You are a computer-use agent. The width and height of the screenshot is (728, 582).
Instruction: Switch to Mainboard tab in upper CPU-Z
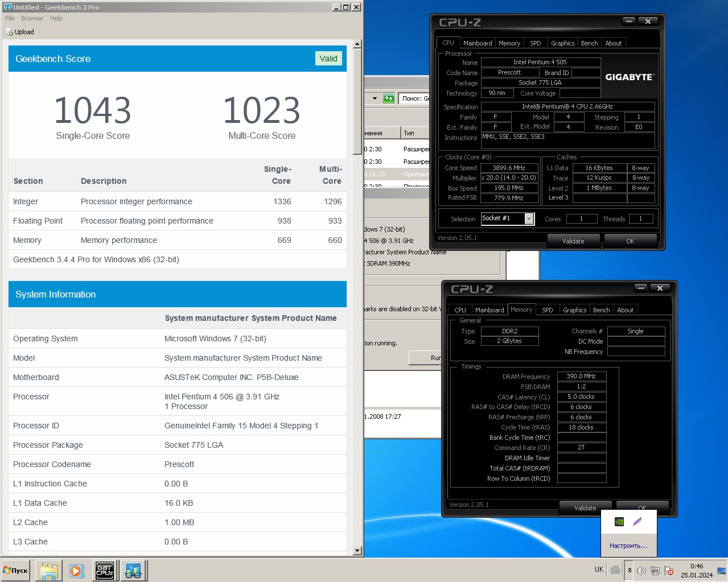pos(478,43)
